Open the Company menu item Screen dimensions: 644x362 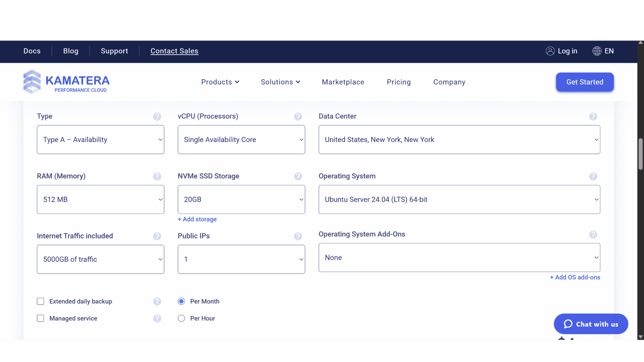[449, 82]
